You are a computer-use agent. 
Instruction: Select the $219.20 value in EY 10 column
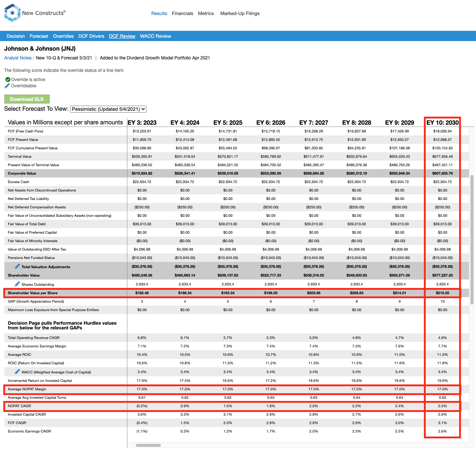click(443, 293)
